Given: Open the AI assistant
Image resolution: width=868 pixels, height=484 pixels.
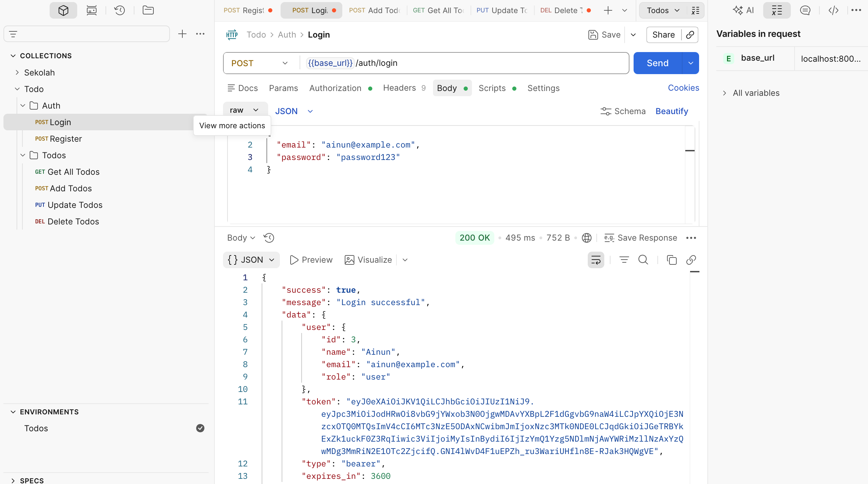Looking at the screenshot, I should click(x=744, y=10).
